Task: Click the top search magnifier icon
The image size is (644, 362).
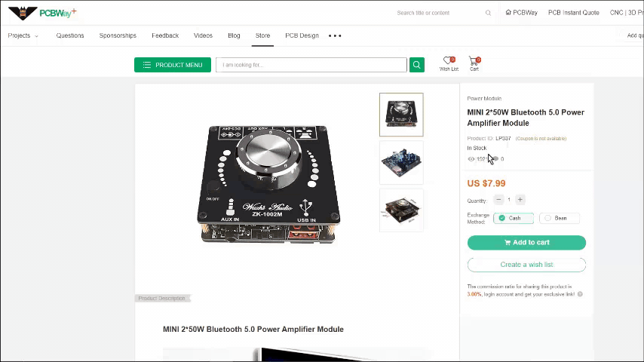Action: click(488, 13)
